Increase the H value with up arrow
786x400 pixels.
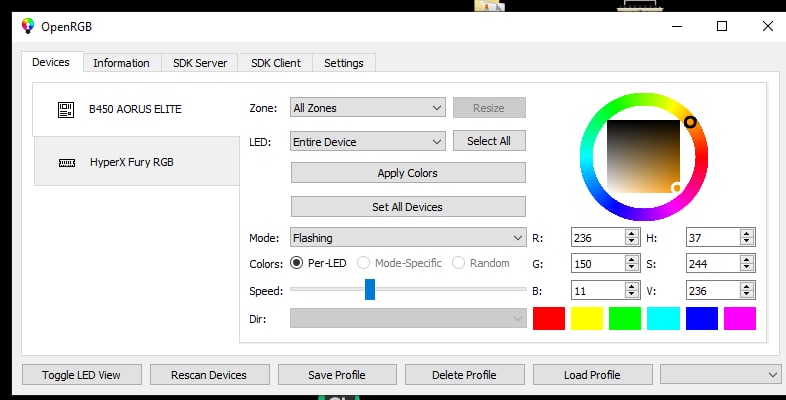tap(747, 234)
